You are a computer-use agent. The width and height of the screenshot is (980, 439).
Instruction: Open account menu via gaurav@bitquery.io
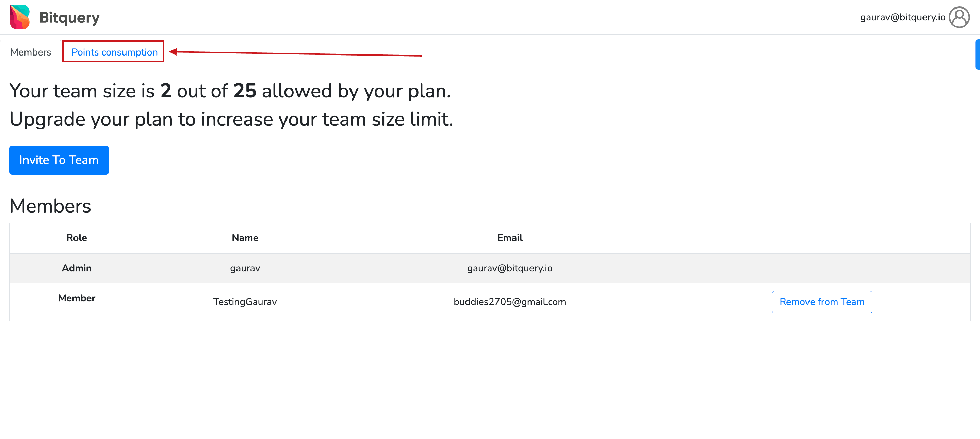(x=902, y=17)
